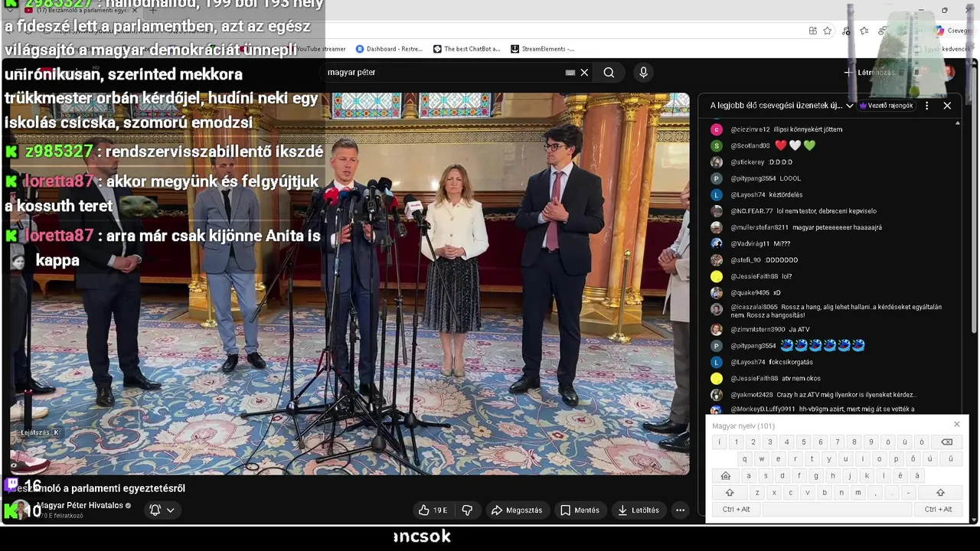Open the Megosztás share button
The width and height of the screenshot is (980, 551).
coord(517,510)
